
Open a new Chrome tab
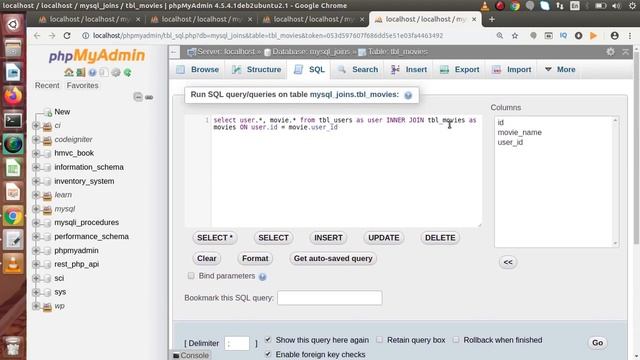pos(491,19)
